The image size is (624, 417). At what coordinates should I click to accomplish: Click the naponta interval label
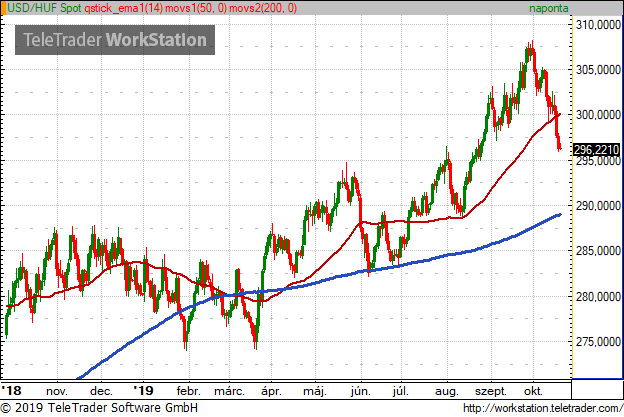(548, 8)
